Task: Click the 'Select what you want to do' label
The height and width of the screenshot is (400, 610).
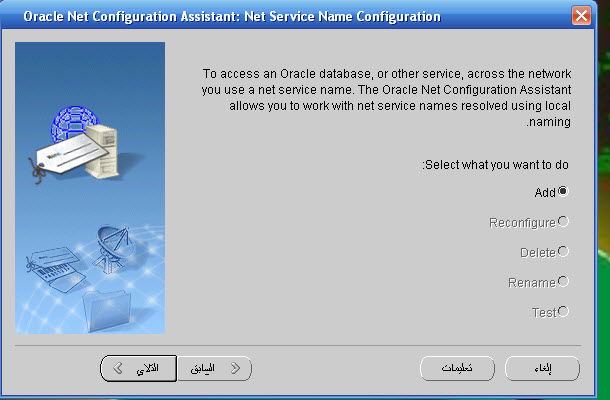Action: pyautogui.click(x=495, y=164)
